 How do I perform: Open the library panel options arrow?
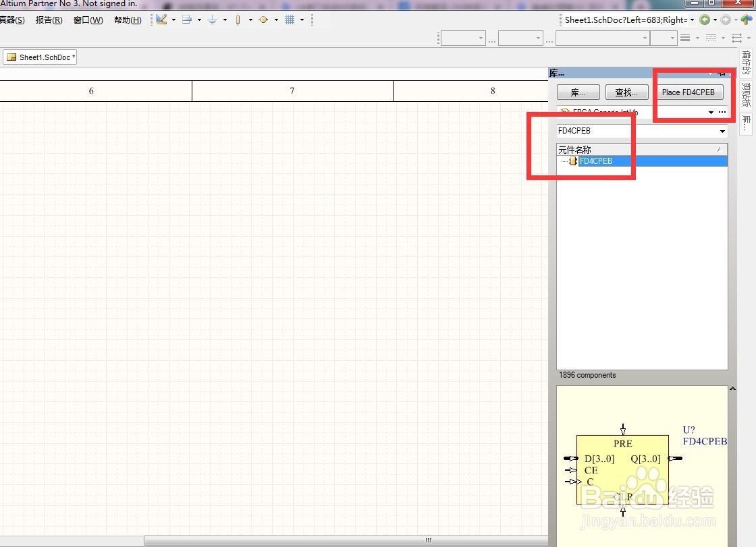tap(710, 74)
